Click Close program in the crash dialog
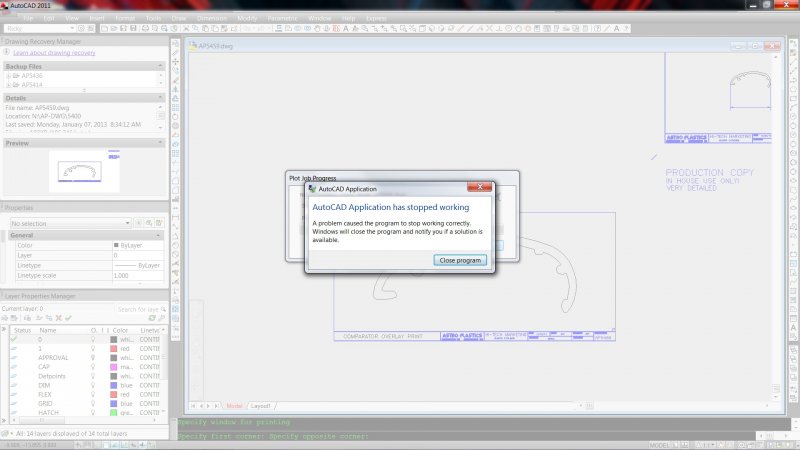The image size is (800, 450). (x=460, y=260)
